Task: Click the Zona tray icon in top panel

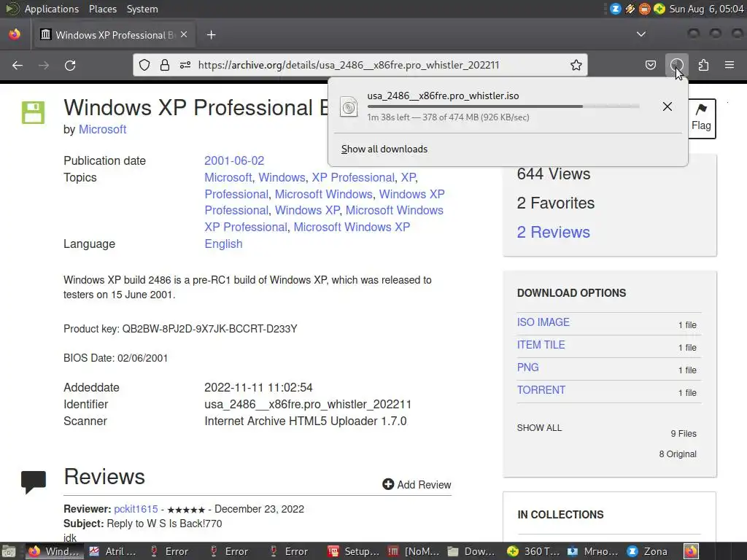Action: (616, 9)
